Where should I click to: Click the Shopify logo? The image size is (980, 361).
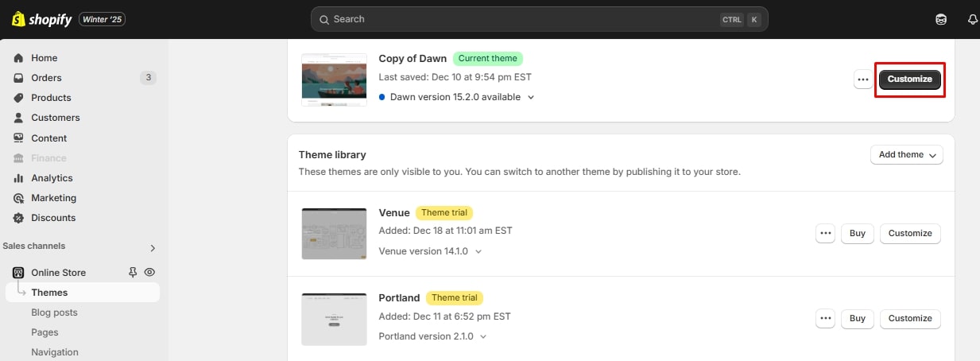pos(41,19)
